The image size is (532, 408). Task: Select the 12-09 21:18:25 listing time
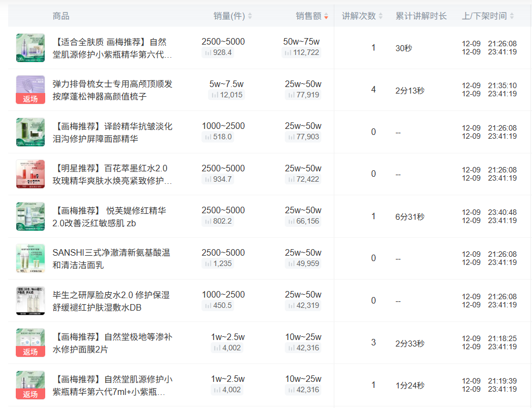(x=489, y=338)
